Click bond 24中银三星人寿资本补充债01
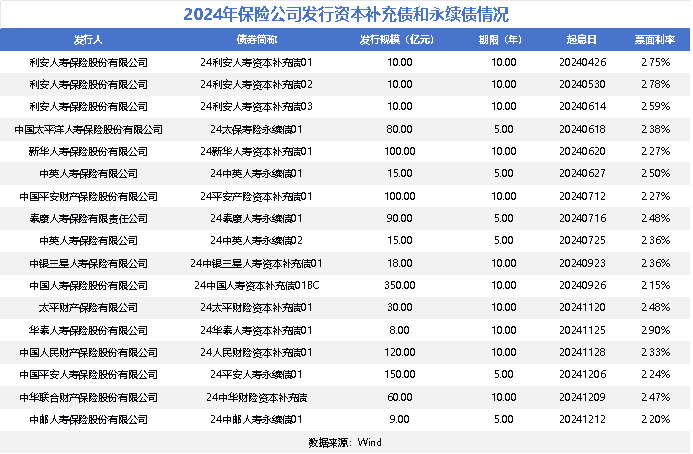This screenshot has height=454, width=693. click(x=256, y=264)
